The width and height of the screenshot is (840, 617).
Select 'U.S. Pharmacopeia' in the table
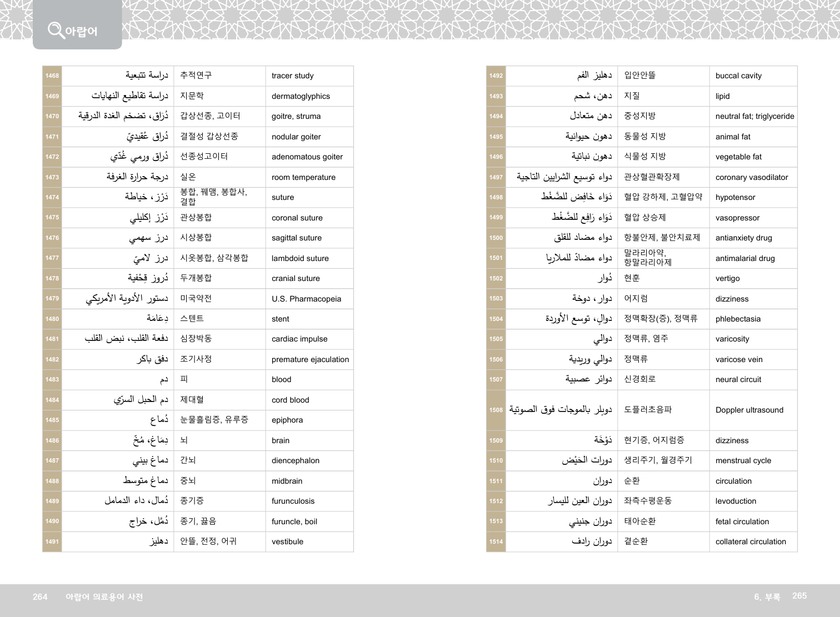click(306, 299)
